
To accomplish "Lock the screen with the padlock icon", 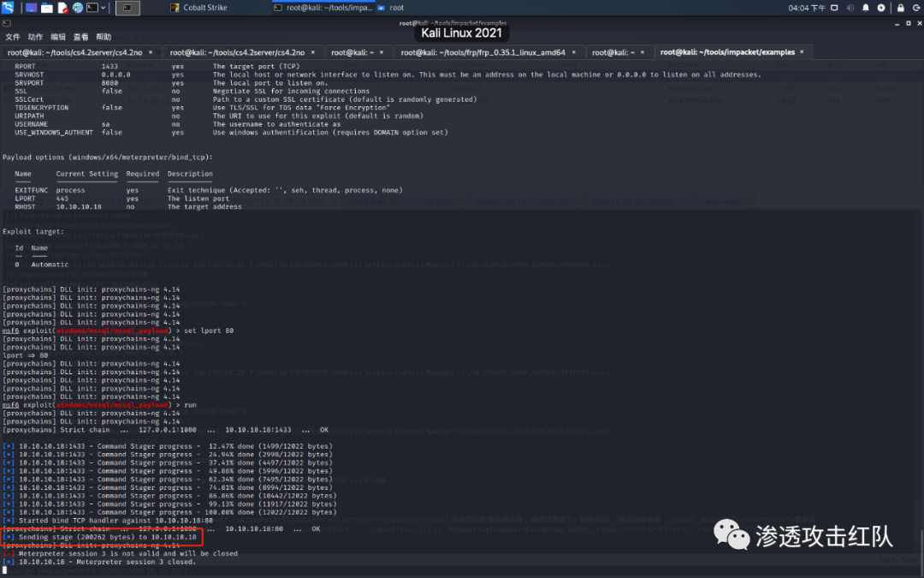I will pyautogui.click(x=900, y=8).
